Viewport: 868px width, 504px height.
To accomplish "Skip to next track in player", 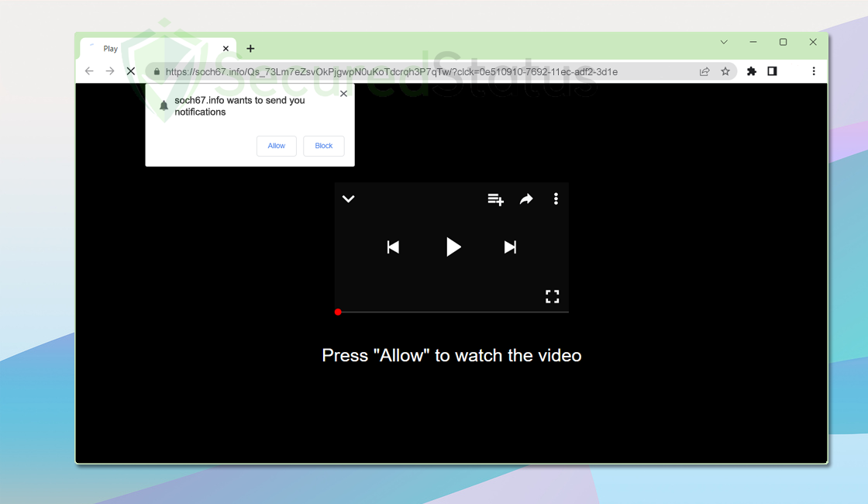I will point(510,247).
